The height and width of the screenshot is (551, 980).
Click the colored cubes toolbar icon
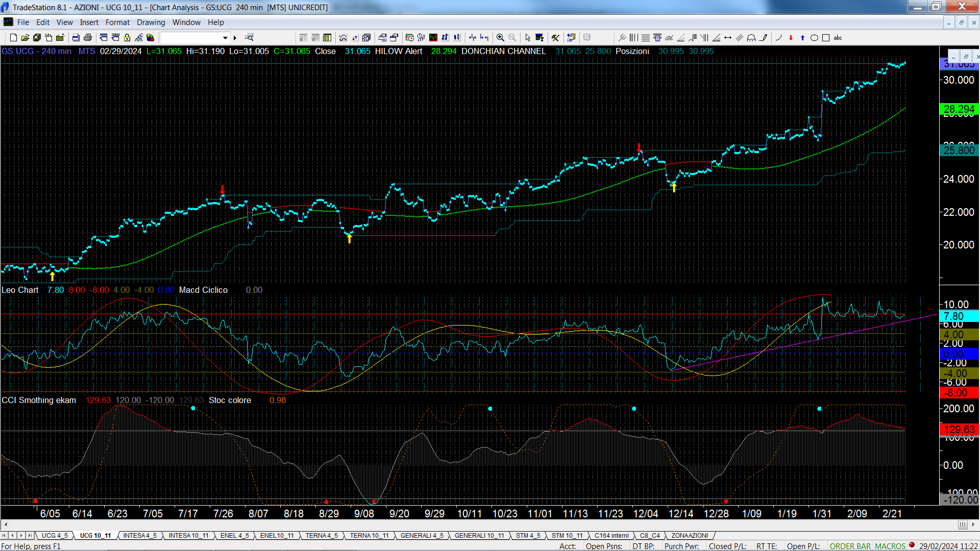[150, 38]
